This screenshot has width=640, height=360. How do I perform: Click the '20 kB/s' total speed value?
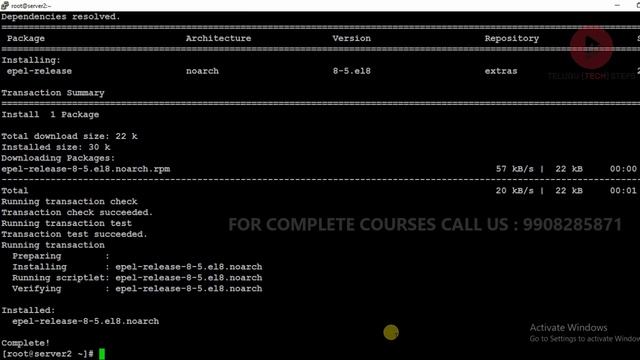tap(514, 191)
